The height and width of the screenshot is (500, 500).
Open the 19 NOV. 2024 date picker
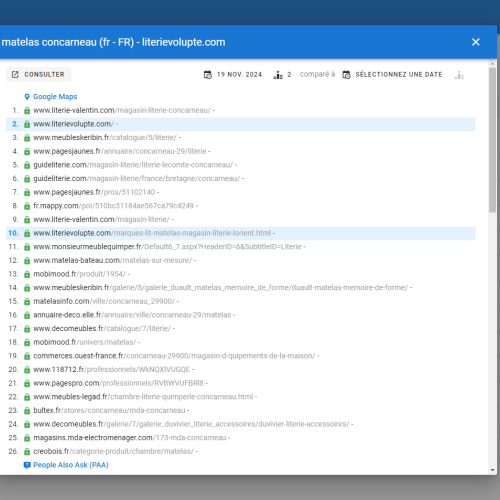click(239, 74)
